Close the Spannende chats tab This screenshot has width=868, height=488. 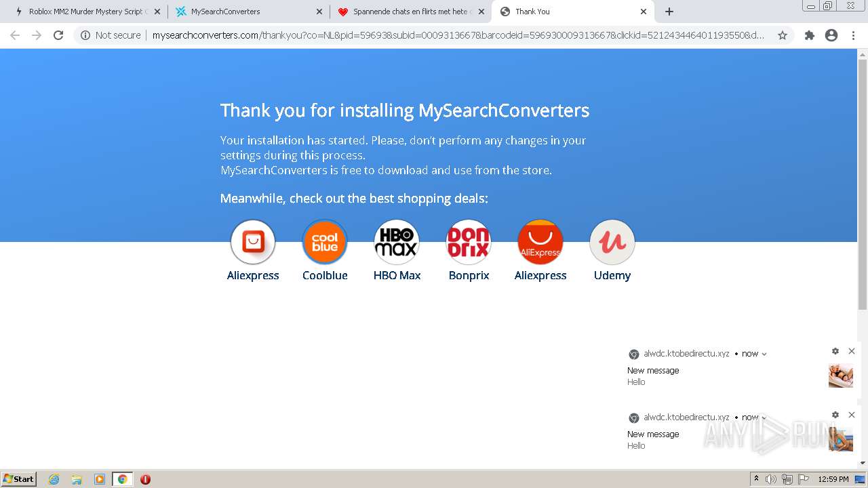pyautogui.click(x=481, y=12)
